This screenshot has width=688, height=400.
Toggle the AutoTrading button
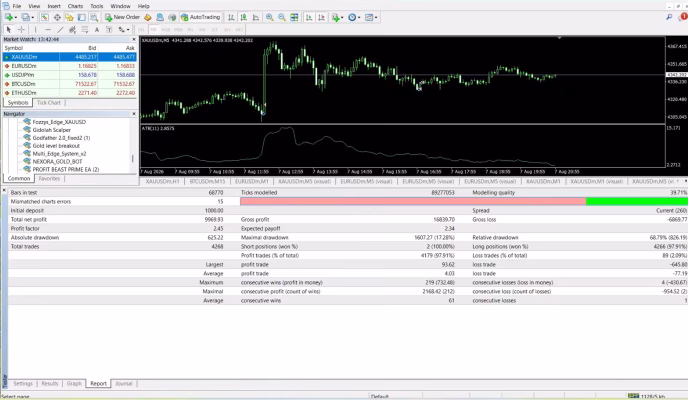click(x=201, y=17)
